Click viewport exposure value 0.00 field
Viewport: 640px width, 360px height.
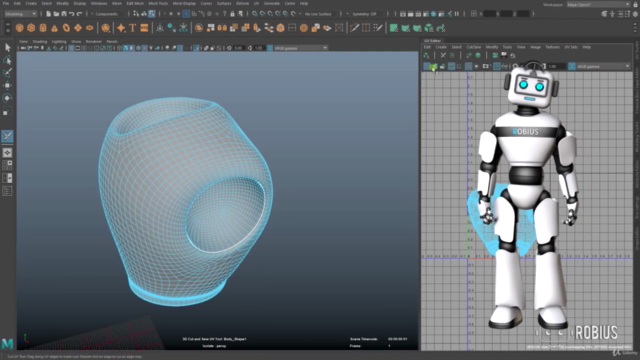(238, 48)
